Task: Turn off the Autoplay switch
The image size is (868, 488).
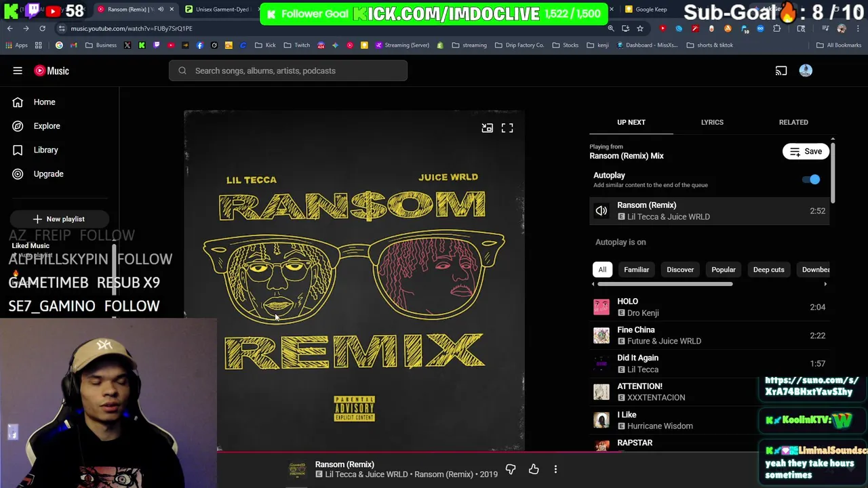Action: pyautogui.click(x=811, y=180)
